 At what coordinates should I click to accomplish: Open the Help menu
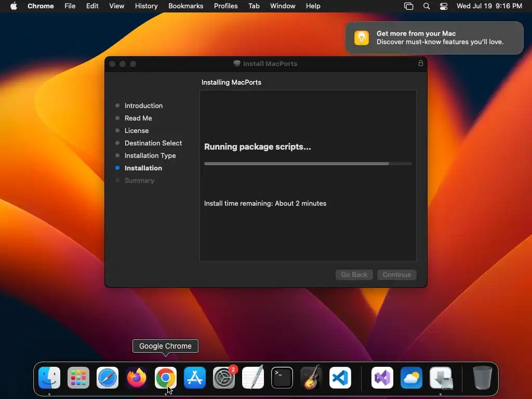coord(313,6)
